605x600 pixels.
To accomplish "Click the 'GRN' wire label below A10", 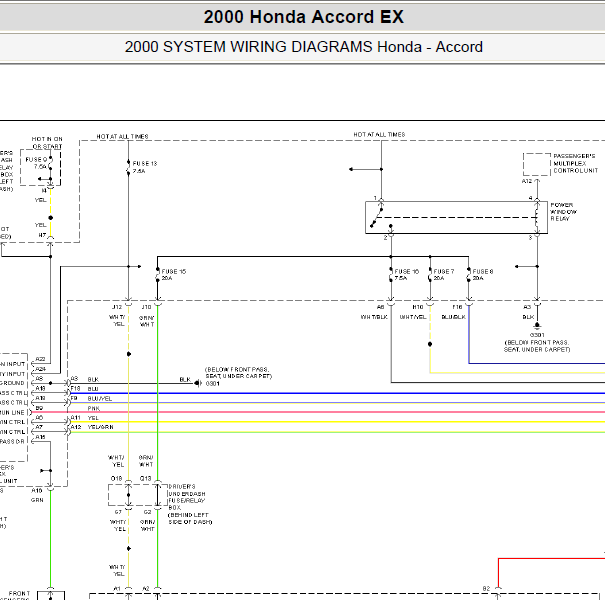I will coord(37,500).
